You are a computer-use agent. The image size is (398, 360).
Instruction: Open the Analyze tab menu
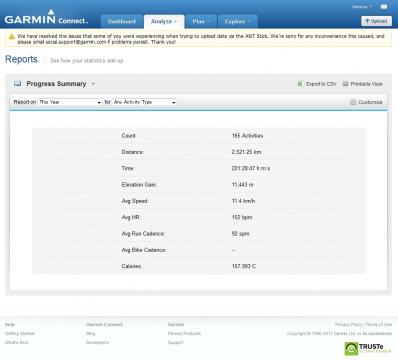164,21
